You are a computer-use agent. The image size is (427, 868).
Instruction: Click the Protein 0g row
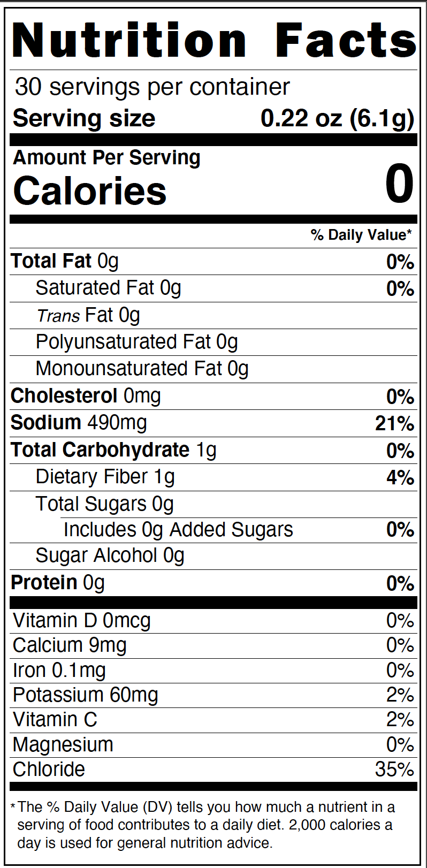58,583
